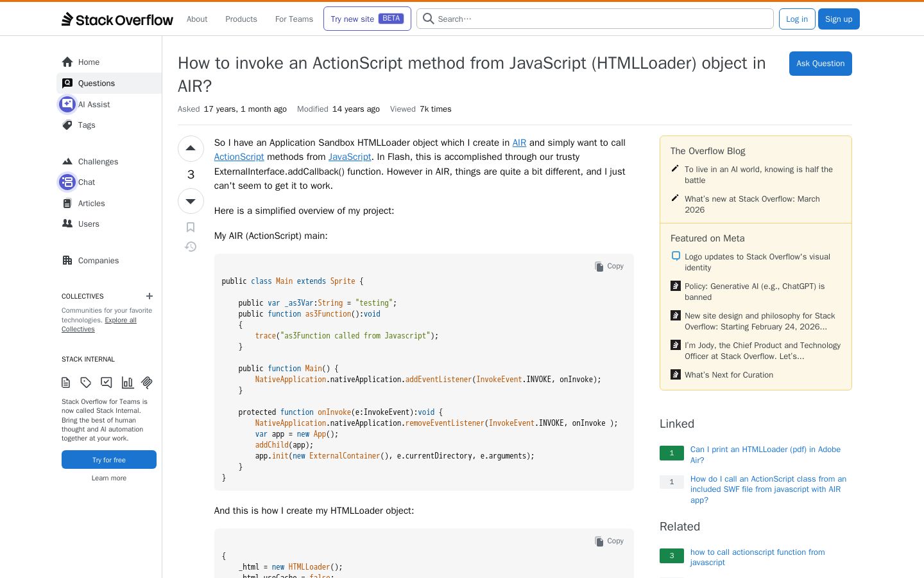Screen dimensions: 924x578
Task: Show the question activity history
Action: (191, 247)
